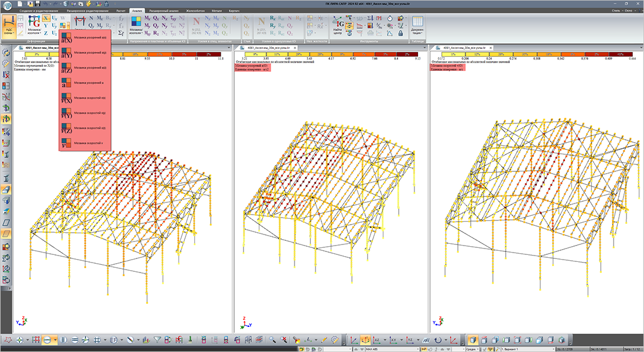Select the Ux rotation mosaic button
Image resolution: width=644 pixels, height=352 pixels.
54,19
